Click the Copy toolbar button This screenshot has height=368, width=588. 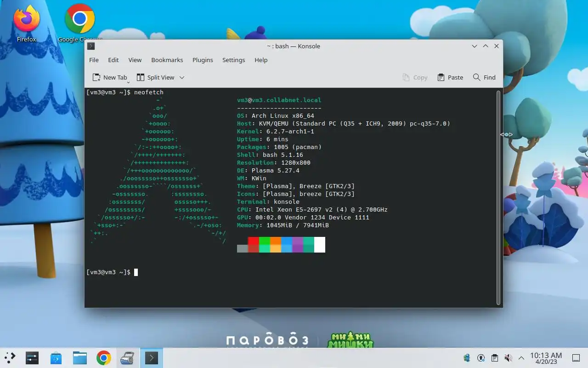coord(415,77)
